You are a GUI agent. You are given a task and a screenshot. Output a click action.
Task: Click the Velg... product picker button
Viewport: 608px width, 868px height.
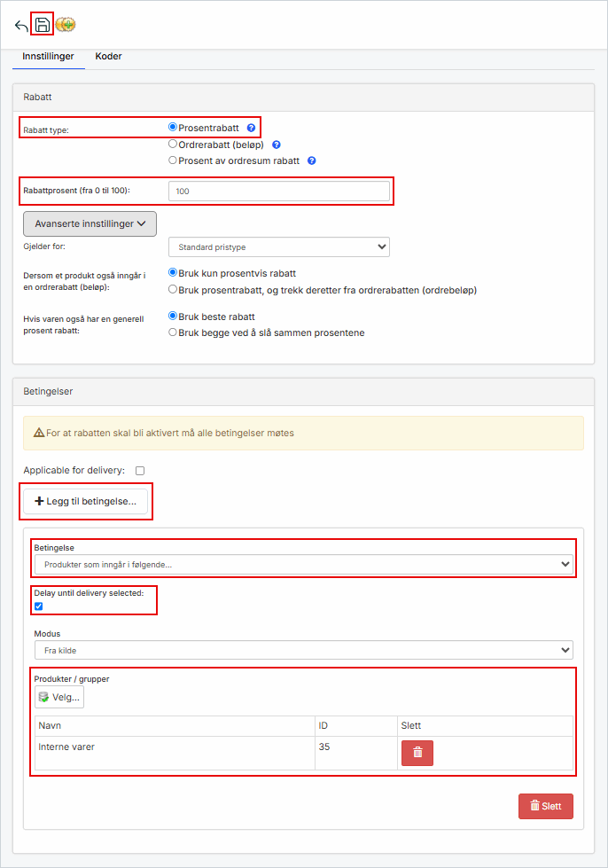point(59,697)
